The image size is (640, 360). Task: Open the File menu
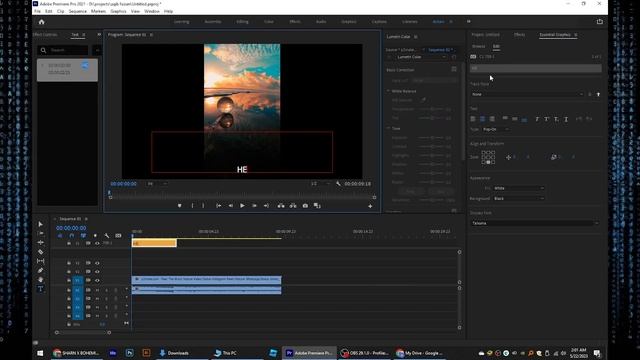pyautogui.click(x=37, y=11)
